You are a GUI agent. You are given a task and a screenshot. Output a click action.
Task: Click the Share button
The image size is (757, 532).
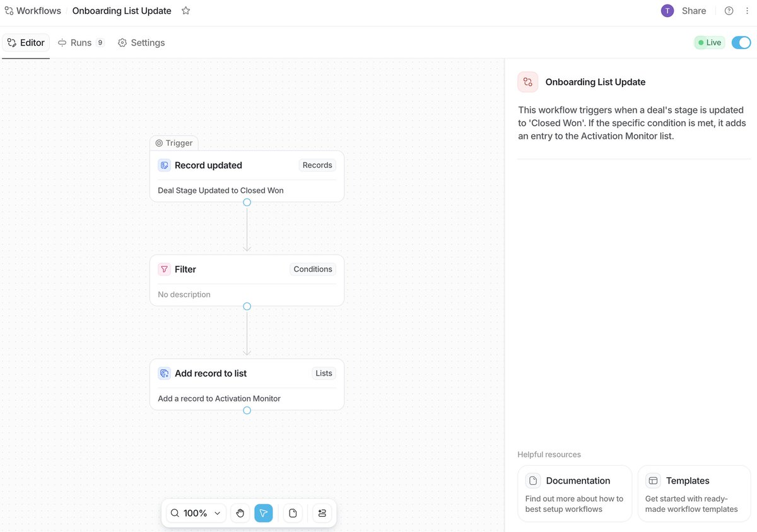[x=693, y=10]
